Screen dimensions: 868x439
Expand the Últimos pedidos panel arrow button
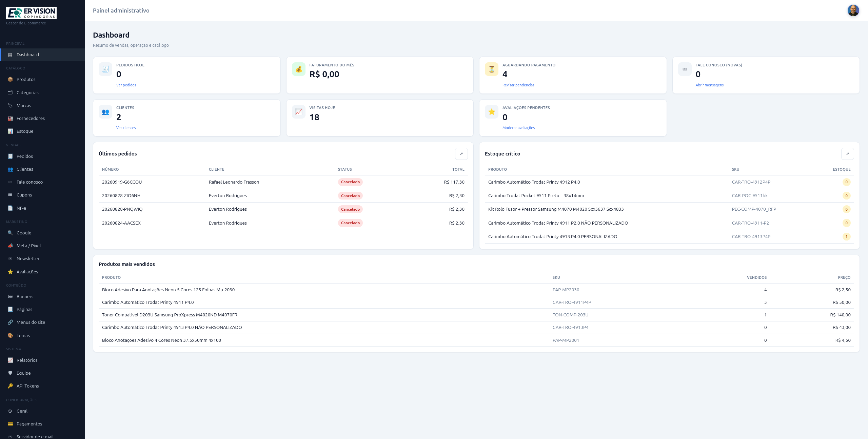click(461, 154)
